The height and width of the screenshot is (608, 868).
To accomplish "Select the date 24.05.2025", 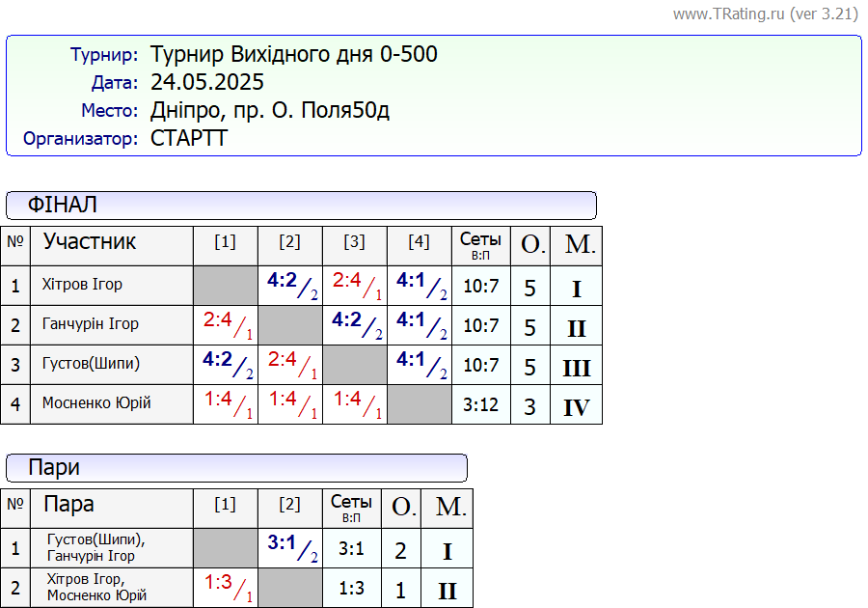I will (x=206, y=82).
